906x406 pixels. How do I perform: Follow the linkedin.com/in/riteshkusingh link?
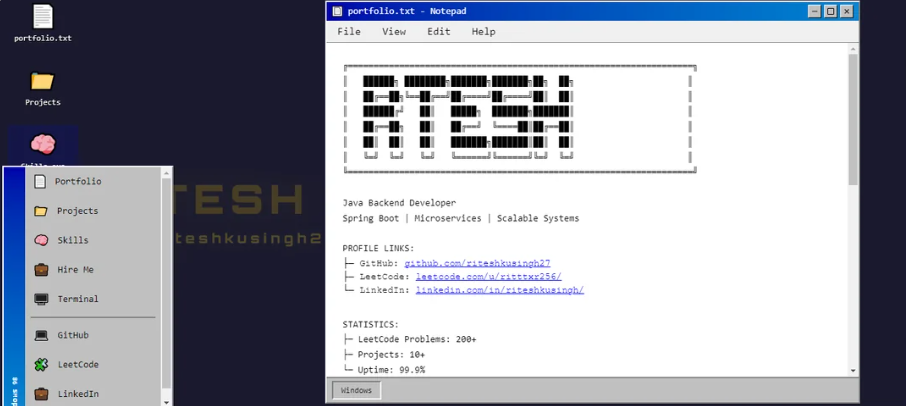tap(500, 290)
